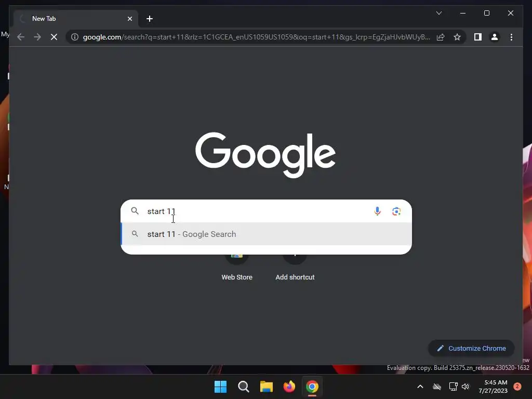Open File Explorer from taskbar

click(x=267, y=387)
